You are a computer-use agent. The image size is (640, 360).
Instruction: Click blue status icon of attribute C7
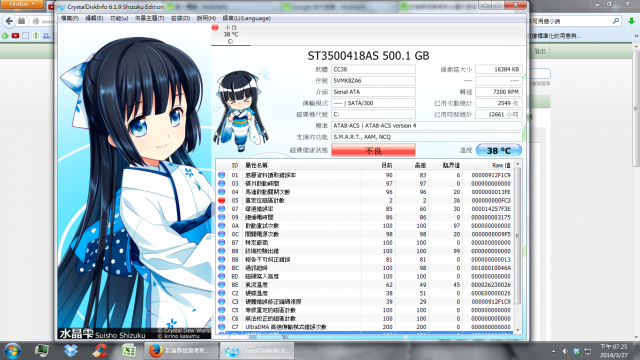point(222,327)
